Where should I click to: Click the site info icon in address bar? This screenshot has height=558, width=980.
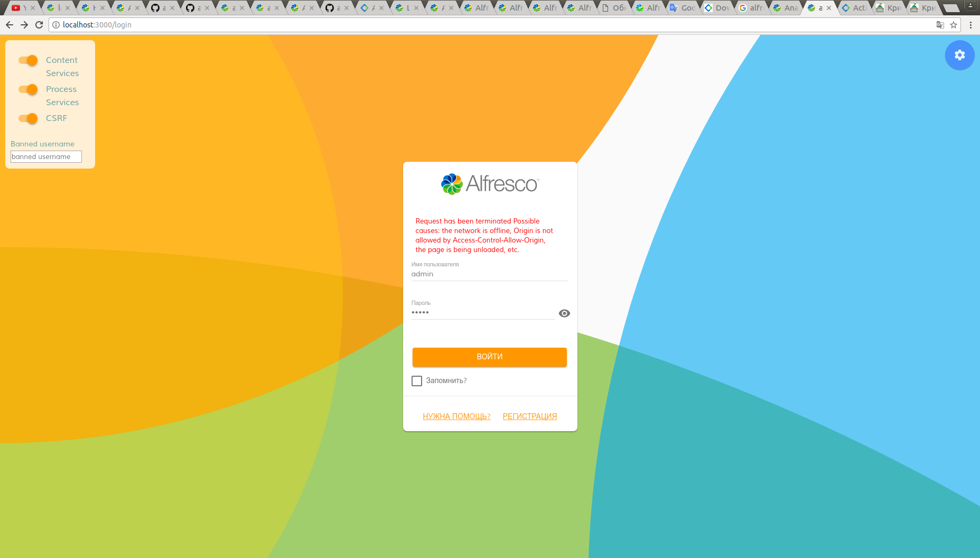[56, 25]
